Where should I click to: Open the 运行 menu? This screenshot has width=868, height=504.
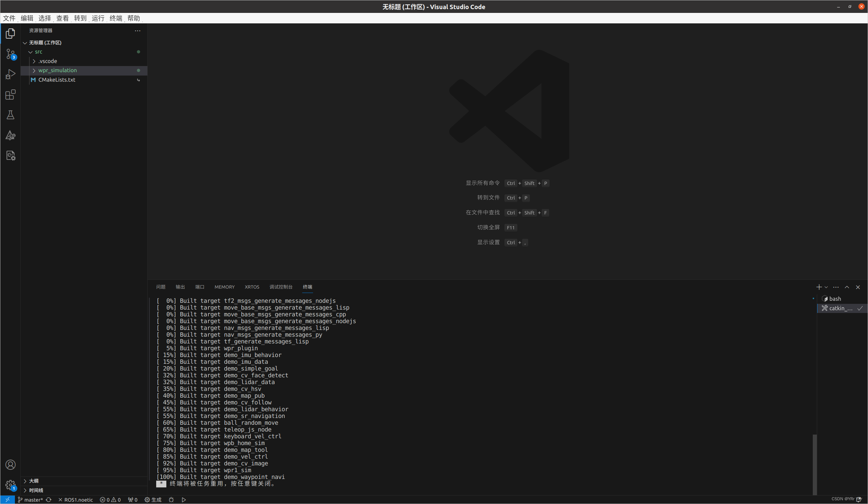pos(98,18)
